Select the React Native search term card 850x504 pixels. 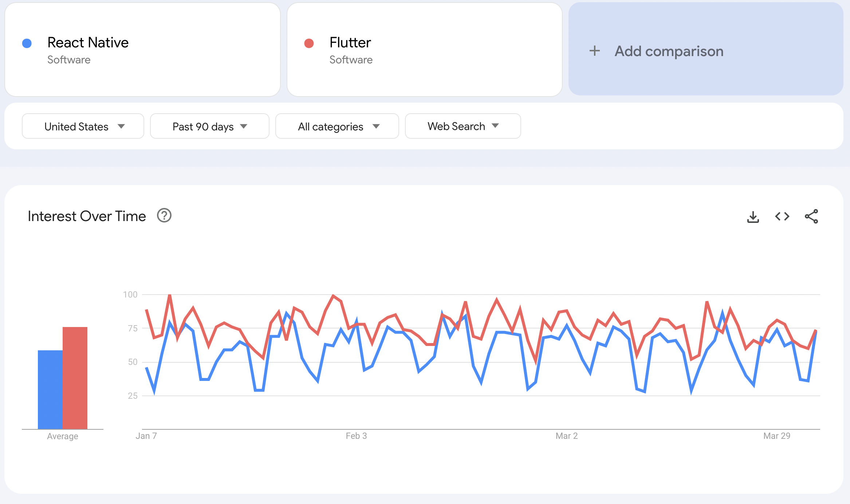click(142, 50)
